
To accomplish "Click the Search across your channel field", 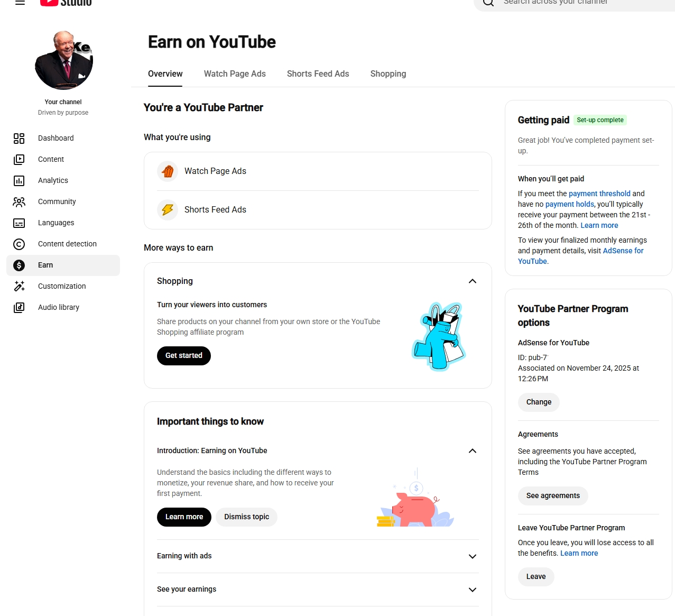I will click(x=576, y=3).
